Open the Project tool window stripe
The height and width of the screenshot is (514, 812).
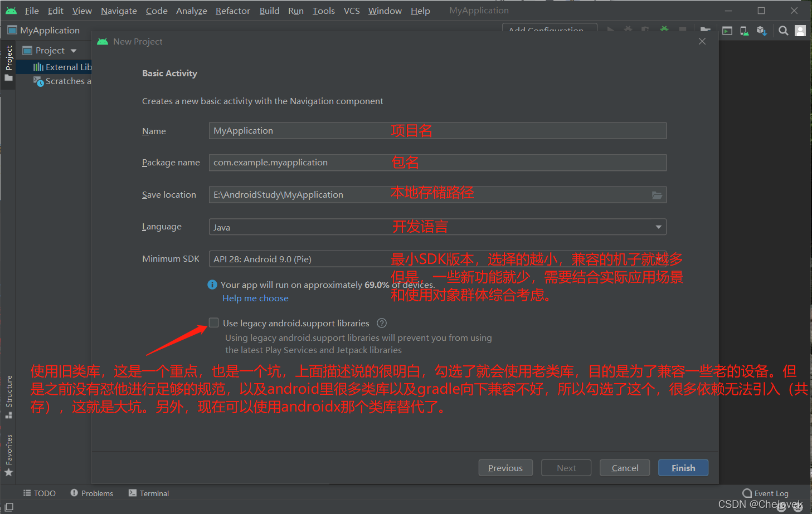pyautogui.click(x=8, y=63)
